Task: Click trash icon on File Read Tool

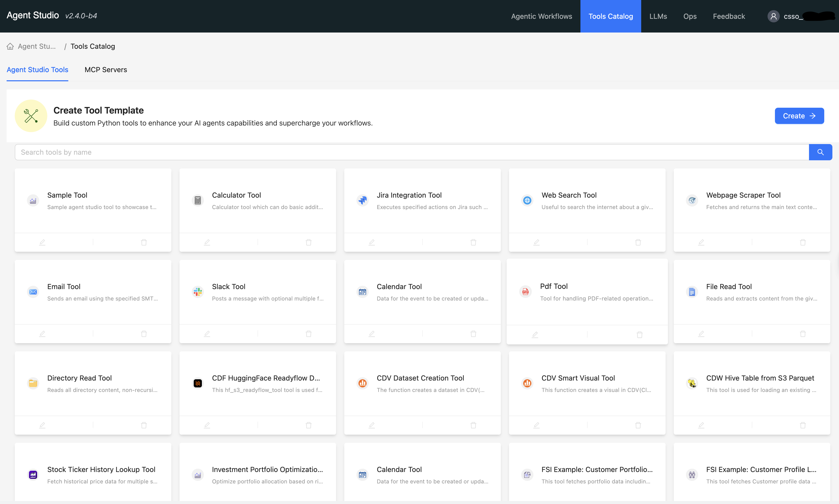Action: pyautogui.click(x=803, y=334)
